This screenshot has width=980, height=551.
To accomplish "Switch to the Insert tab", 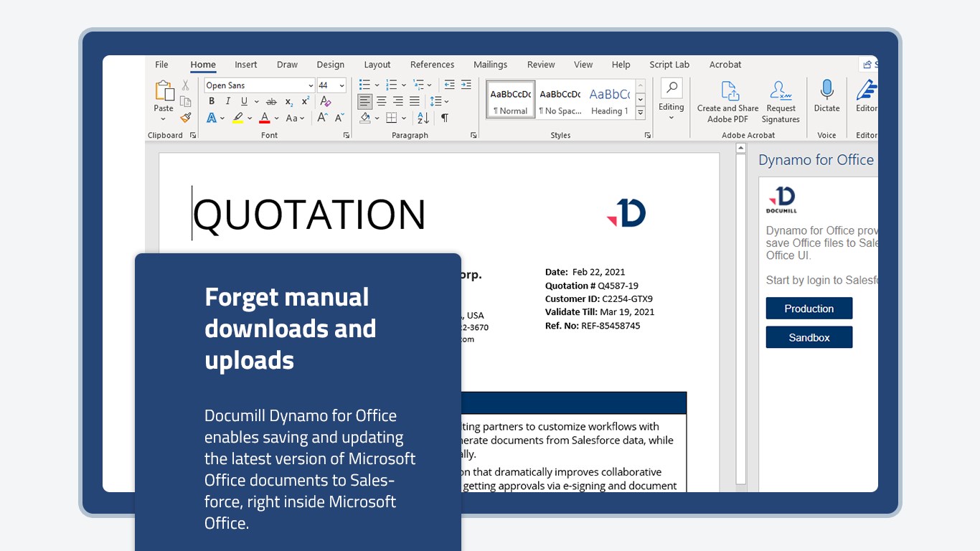I will [x=246, y=65].
